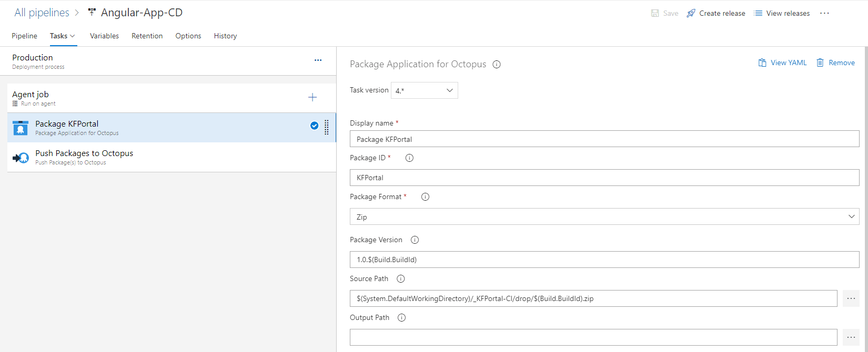This screenshot has height=352, width=868.
Task: Click the info icon beside Package Application for Octopus
Action: point(497,65)
